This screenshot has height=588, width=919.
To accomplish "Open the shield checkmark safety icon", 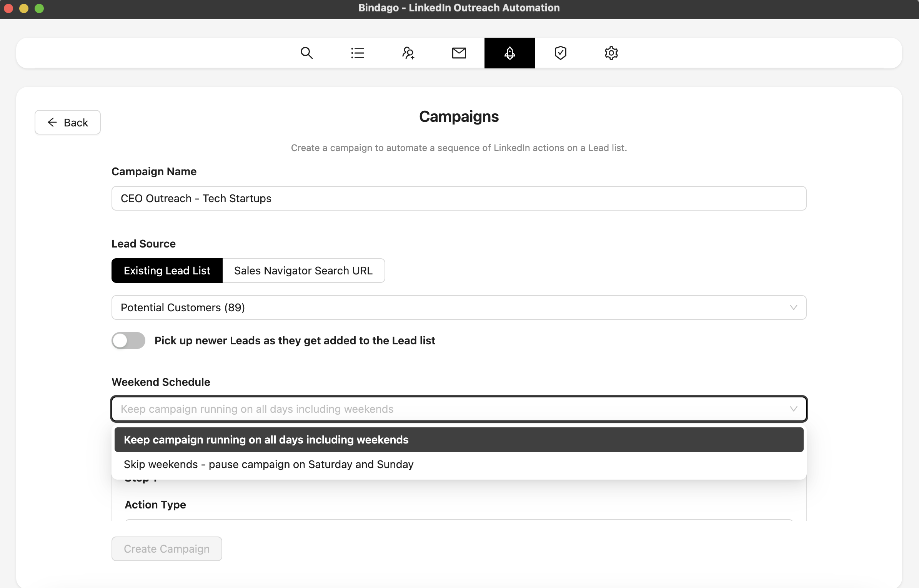I will coord(560,53).
